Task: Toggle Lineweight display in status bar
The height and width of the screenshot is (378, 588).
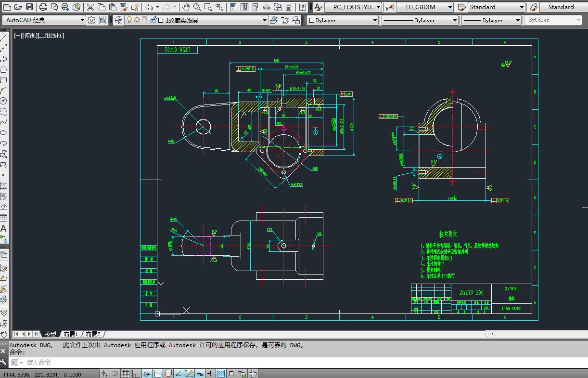Action: [x=210, y=373]
